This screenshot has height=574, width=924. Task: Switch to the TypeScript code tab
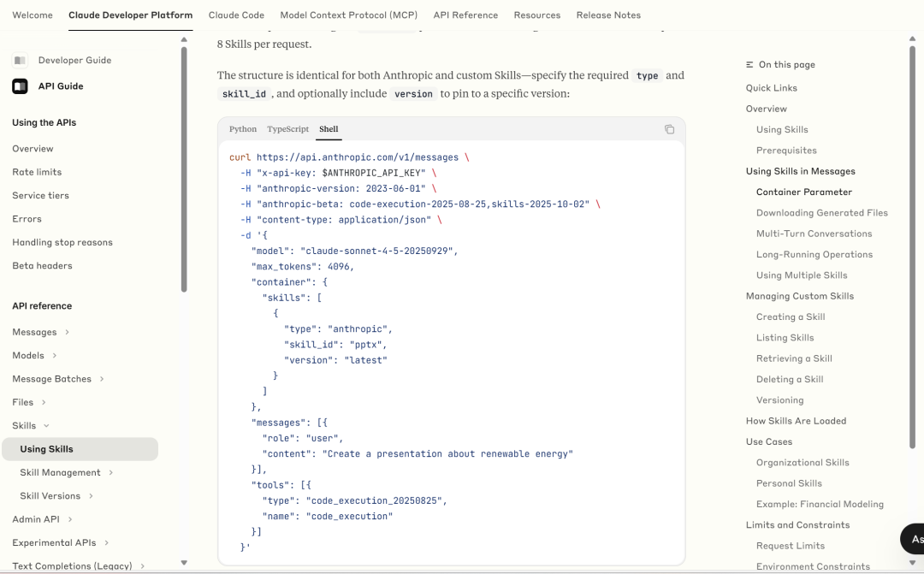tap(287, 129)
